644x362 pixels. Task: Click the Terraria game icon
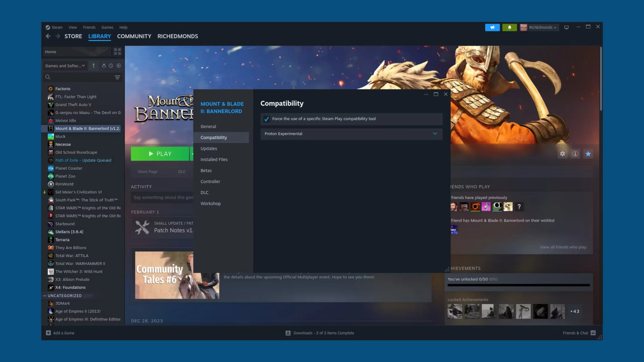click(x=51, y=240)
